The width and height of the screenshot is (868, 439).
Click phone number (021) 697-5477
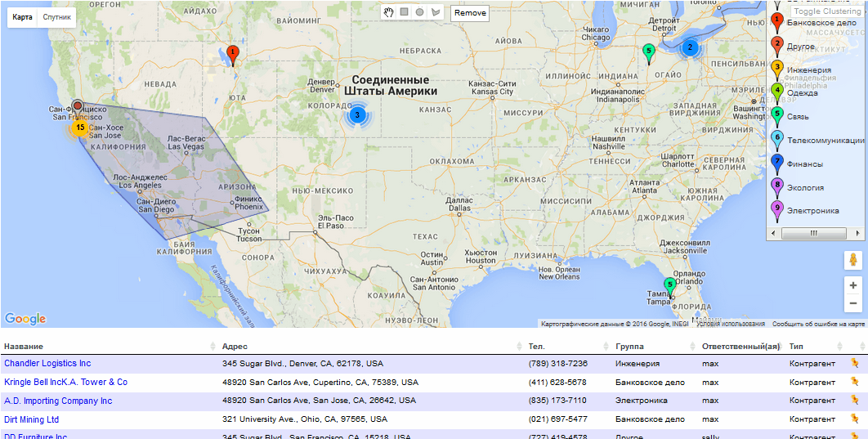pyautogui.click(x=558, y=419)
